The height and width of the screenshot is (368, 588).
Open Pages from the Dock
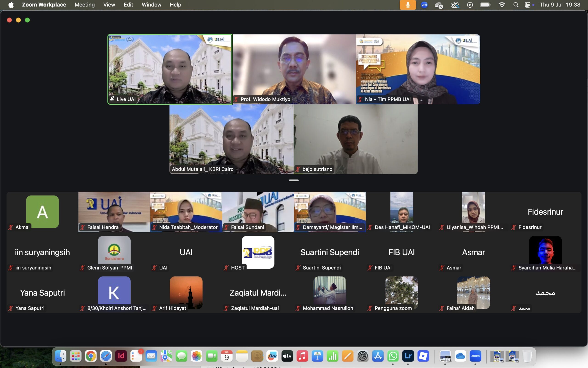click(348, 356)
